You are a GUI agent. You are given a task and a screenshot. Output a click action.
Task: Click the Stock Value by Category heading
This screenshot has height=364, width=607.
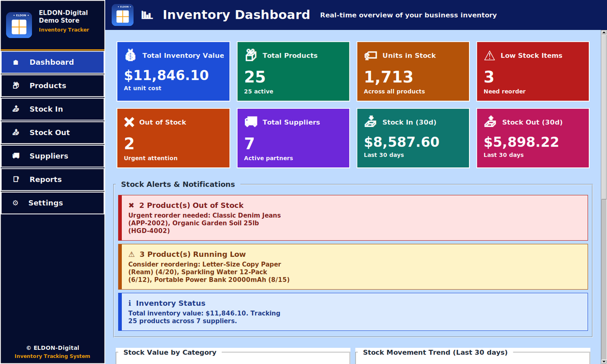170,352
